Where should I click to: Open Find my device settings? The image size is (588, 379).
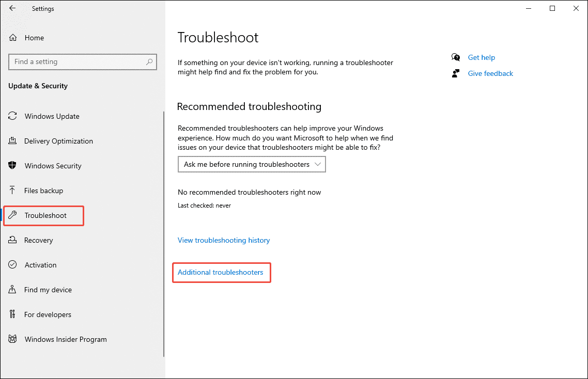coord(48,290)
